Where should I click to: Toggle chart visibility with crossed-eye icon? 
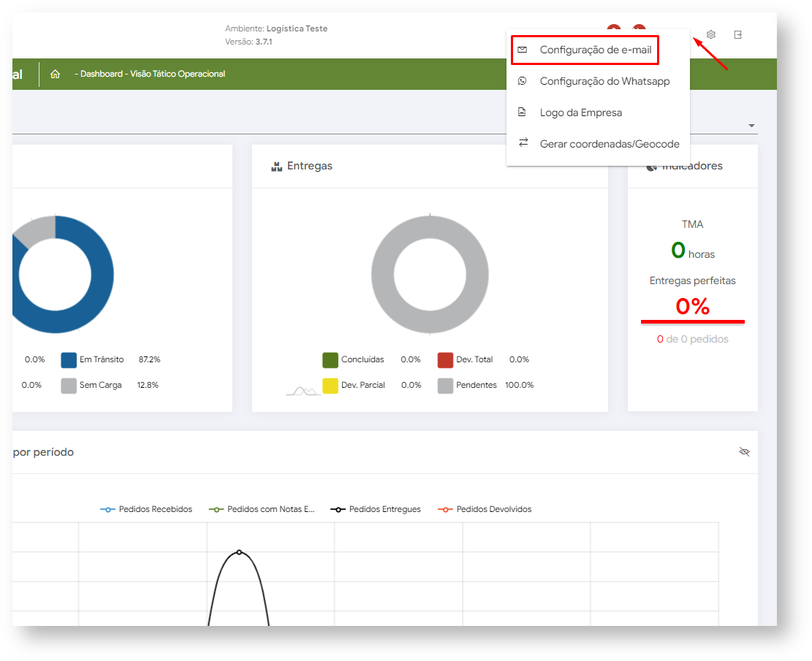(x=744, y=452)
